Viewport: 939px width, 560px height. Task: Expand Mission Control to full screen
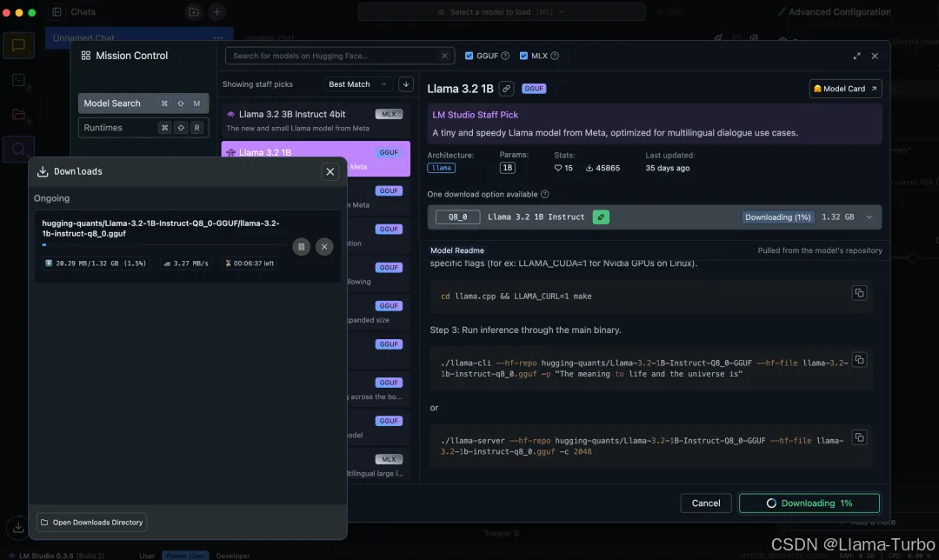coord(856,56)
